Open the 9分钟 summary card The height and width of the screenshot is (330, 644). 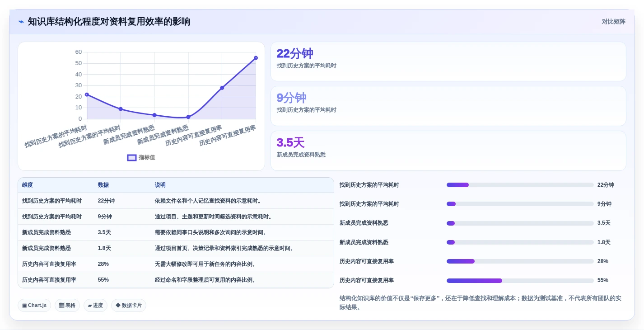448,106
